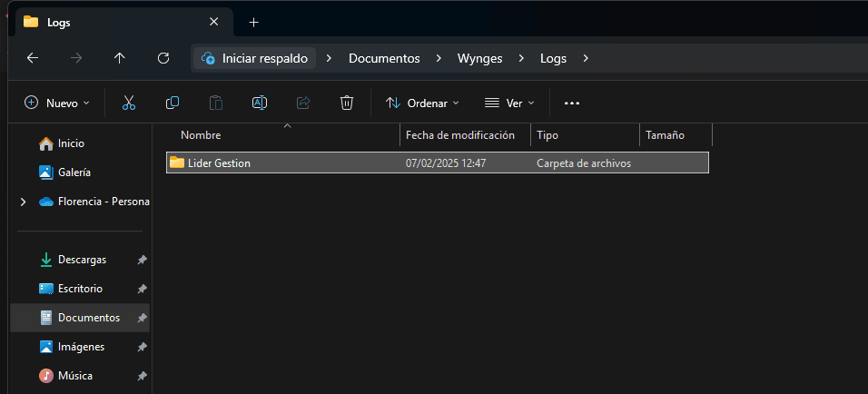Click the Delete trash can icon
Screen dimensions: 868x394
pyautogui.click(x=347, y=103)
